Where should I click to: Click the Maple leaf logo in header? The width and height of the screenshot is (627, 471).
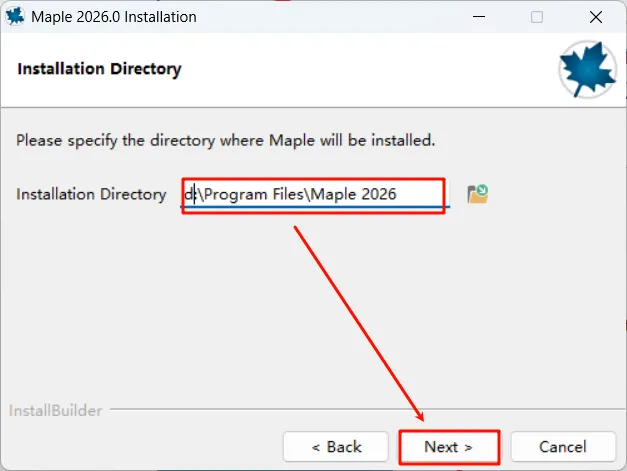point(587,69)
